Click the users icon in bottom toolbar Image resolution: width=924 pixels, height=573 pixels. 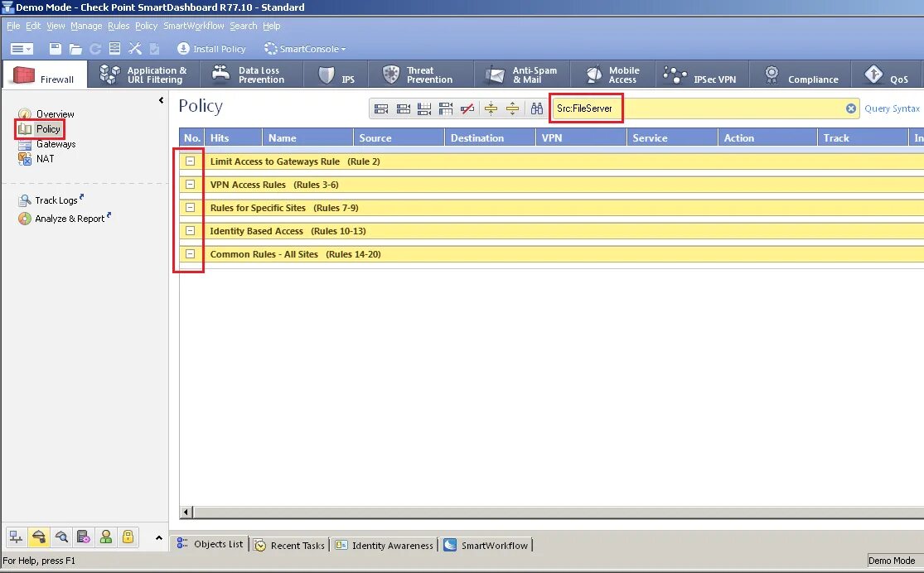106,537
